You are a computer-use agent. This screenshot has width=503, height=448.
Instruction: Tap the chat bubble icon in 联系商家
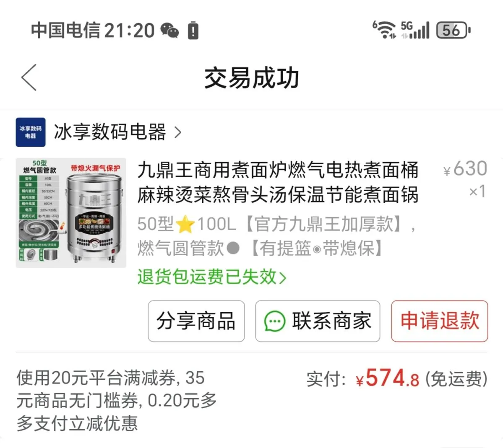tap(274, 321)
